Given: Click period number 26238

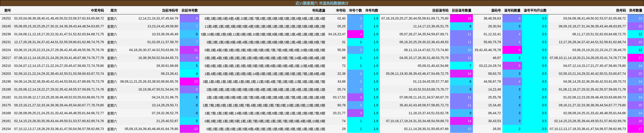Looking at the screenshot, I should point(6,34).
